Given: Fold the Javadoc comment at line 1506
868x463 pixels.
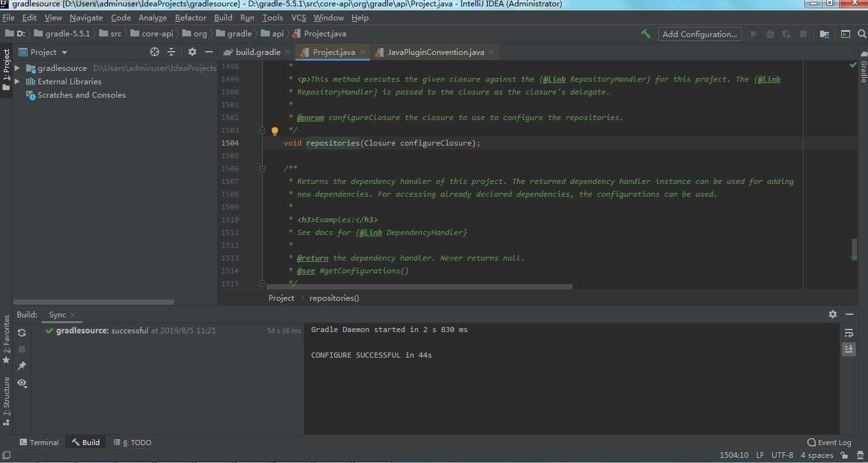Looking at the screenshot, I should click(262, 169).
